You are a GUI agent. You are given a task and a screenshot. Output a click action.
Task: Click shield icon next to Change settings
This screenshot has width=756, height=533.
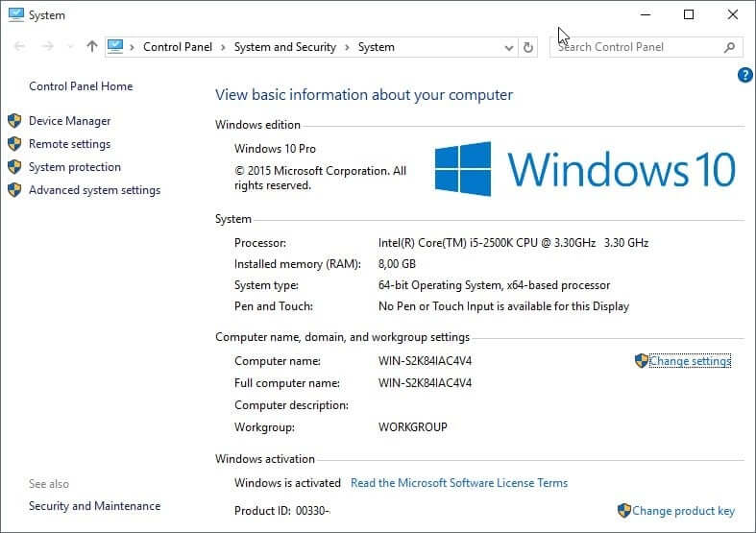coord(642,361)
